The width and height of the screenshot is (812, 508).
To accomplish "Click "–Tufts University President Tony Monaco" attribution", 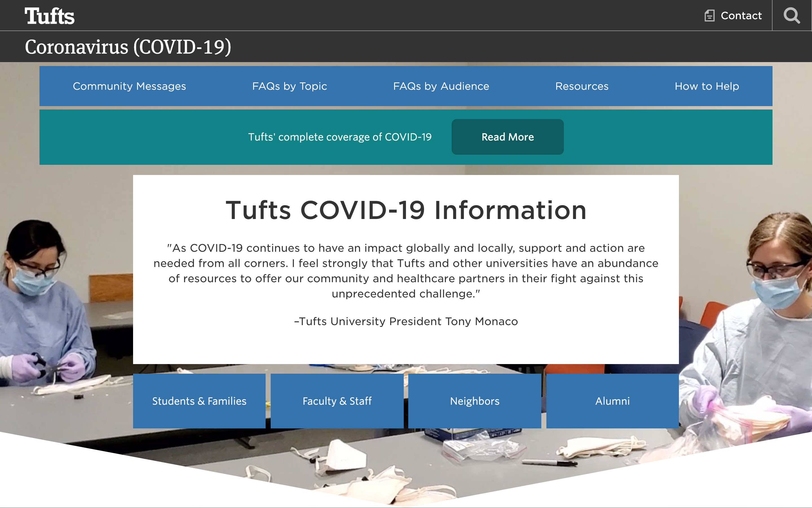I will (406, 321).
